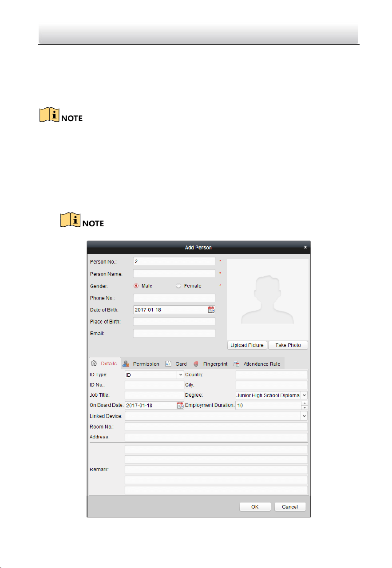Focus the Phone No. field
The height and width of the screenshot is (568, 392).
[174, 298]
